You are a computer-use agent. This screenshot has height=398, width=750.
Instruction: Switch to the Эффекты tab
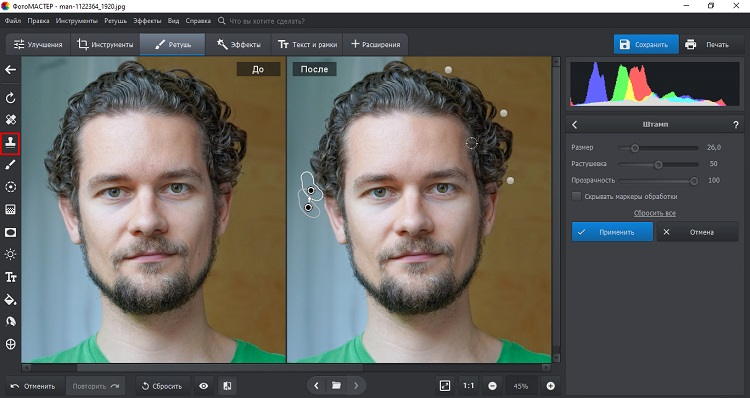[x=238, y=44]
